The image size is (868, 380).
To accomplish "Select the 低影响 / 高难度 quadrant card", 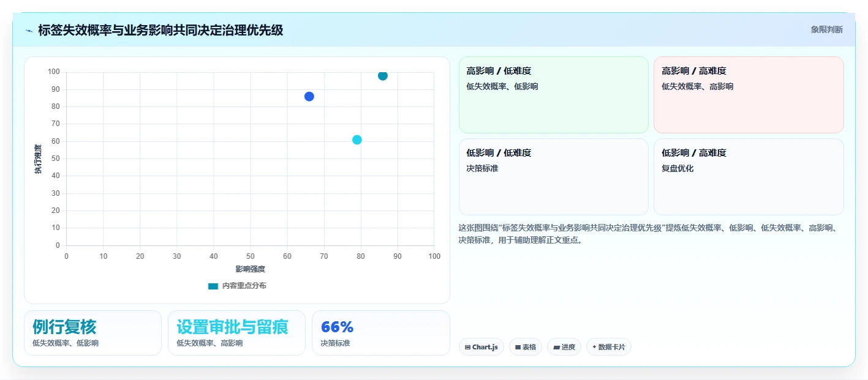I will click(x=749, y=177).
